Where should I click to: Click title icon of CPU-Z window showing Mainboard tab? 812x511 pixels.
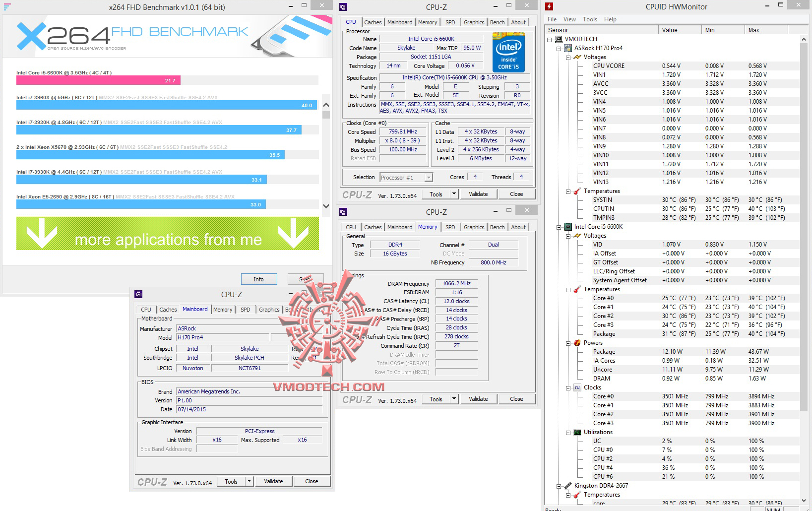point(138,294)
